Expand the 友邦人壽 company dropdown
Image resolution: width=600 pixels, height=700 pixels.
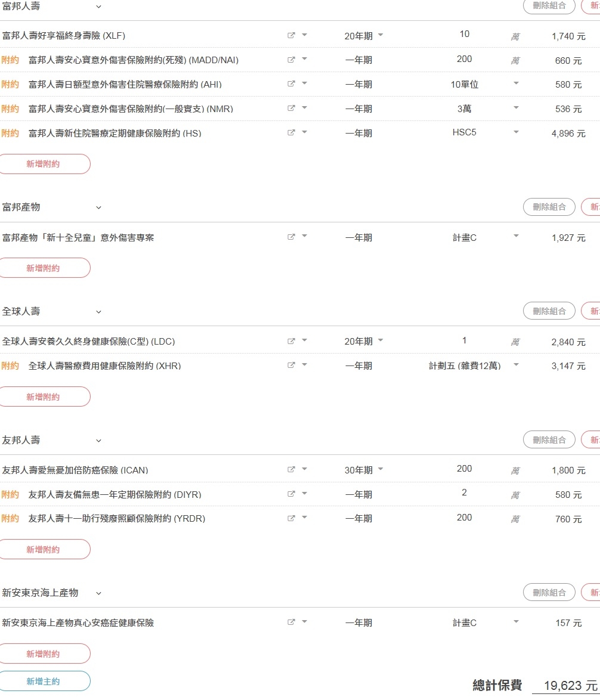[x=98, y=441]
